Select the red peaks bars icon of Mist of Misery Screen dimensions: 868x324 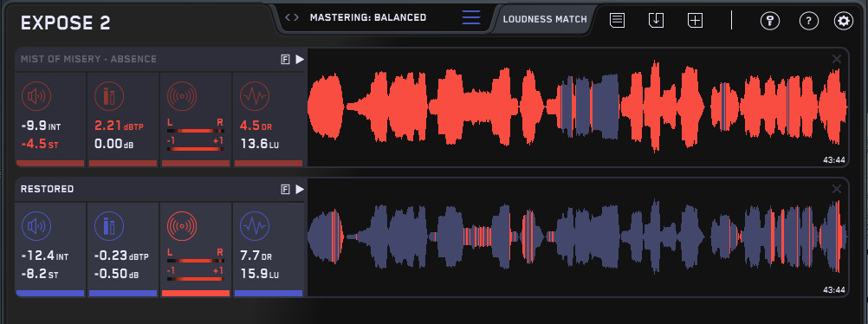pyautogui.click(x=109, y=96)
